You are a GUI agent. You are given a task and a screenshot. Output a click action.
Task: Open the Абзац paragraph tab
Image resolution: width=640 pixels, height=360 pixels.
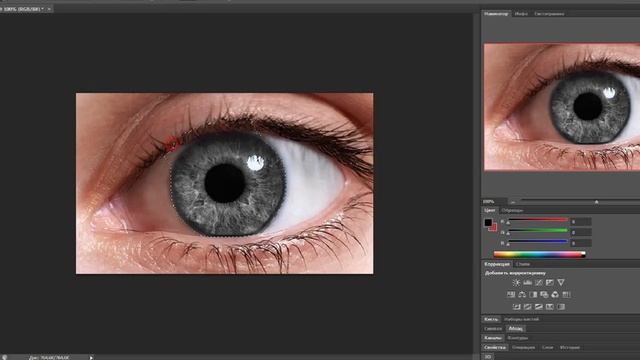click(516, 329)
